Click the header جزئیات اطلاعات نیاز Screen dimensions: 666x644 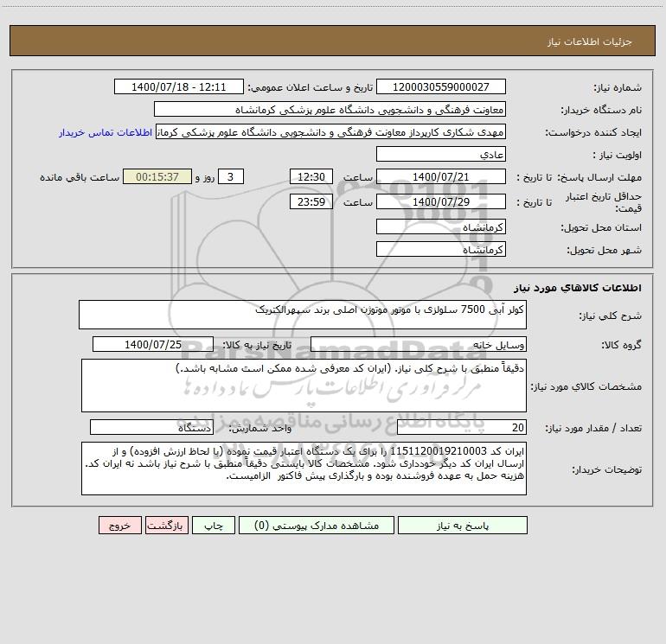(590, 41)
